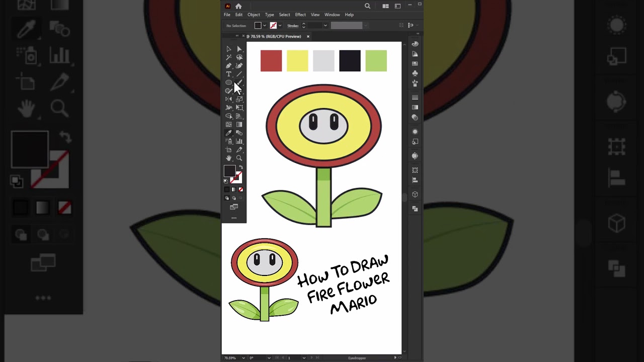Pick the Pen tool
Screen dimensions: 644x362
click(x=228, y=66)
